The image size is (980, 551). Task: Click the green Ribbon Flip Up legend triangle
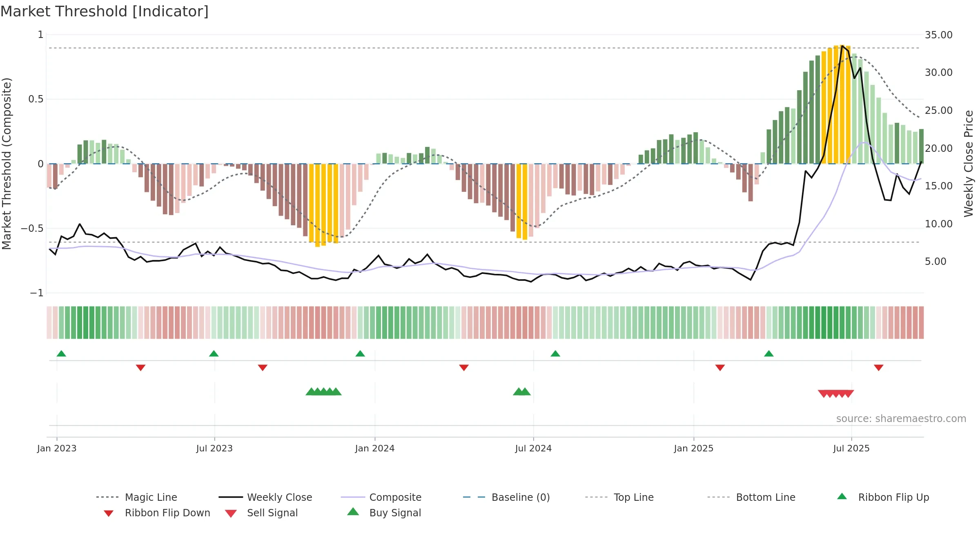842,496
